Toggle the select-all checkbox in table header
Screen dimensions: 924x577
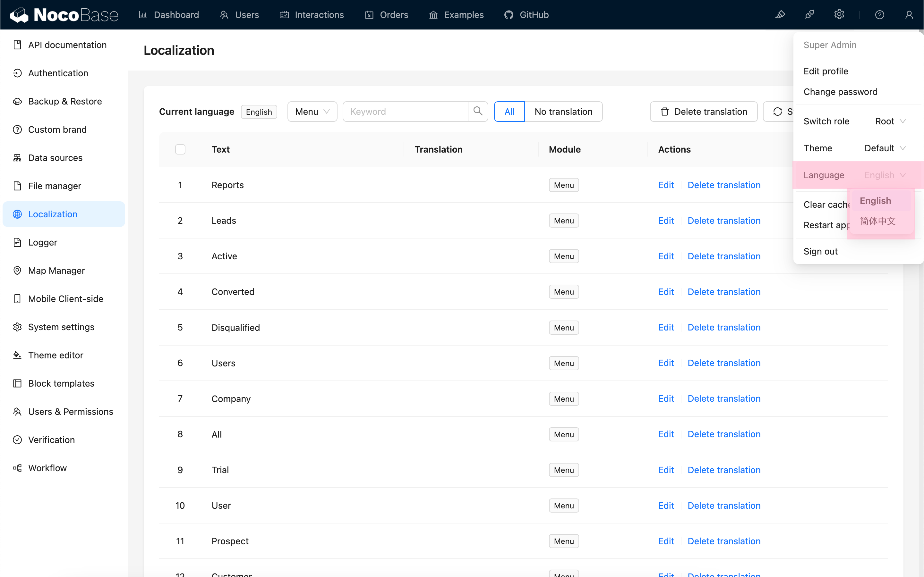click(180, 149)
